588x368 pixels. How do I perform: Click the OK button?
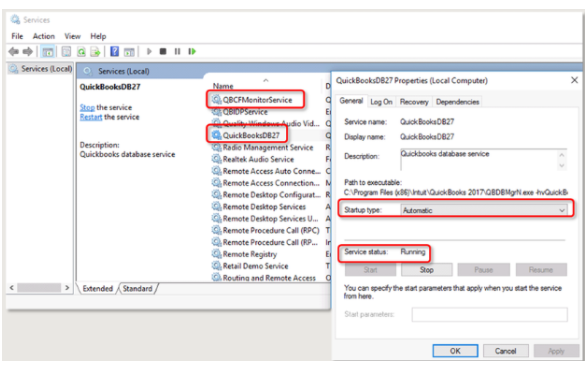click(455, 351)
